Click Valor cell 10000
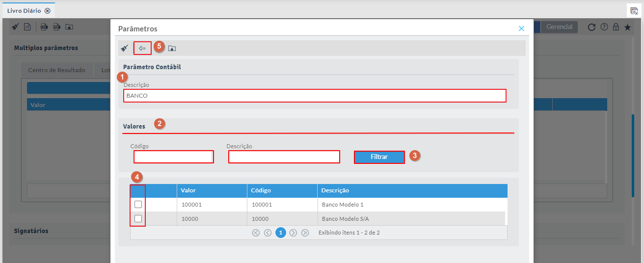644x263 pixels. click(212, 218)
